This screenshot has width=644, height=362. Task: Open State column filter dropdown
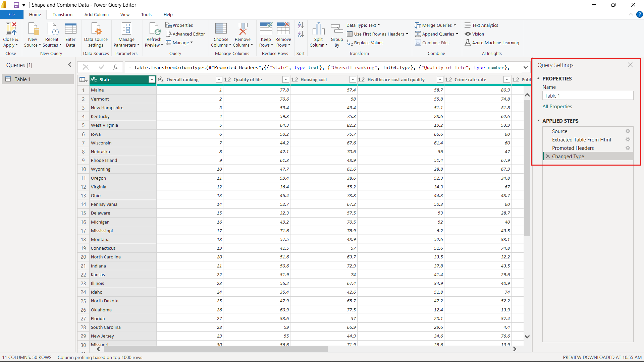click(152, 79)
